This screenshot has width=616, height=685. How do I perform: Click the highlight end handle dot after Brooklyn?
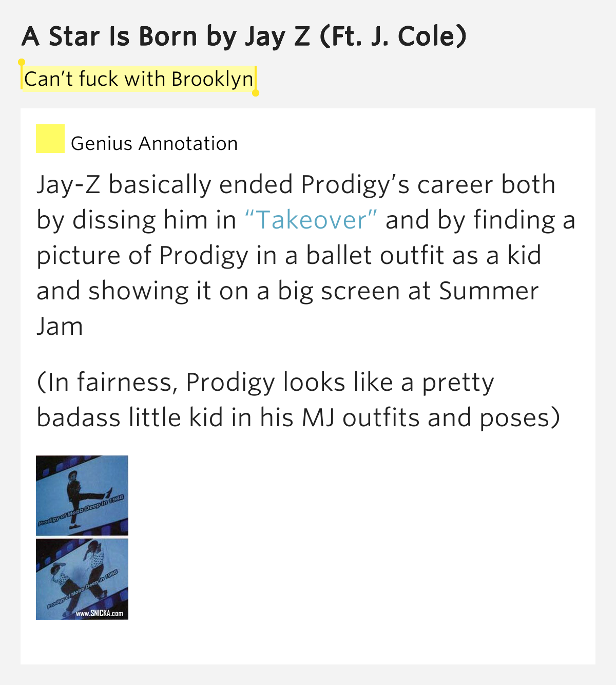click(x=256, y=93)
